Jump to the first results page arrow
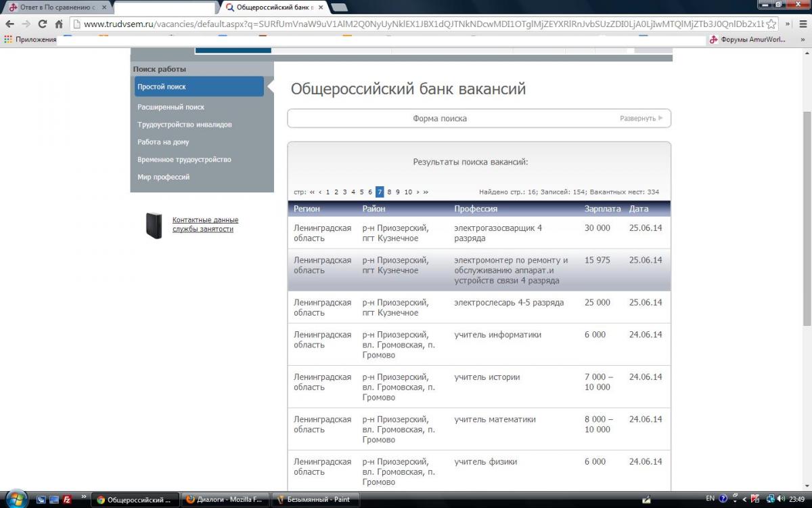Image resolution: width=812 pixels, height=508 pixels. click(312, 192)
